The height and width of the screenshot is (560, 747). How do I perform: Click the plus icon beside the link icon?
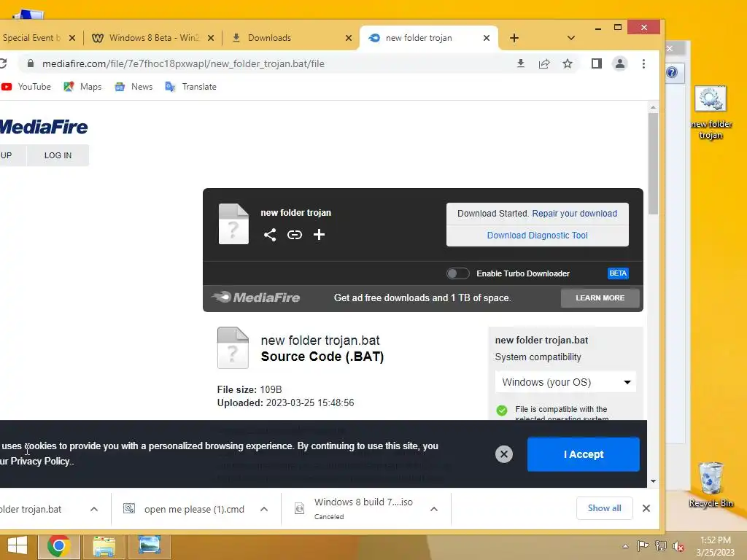point(320,235)
